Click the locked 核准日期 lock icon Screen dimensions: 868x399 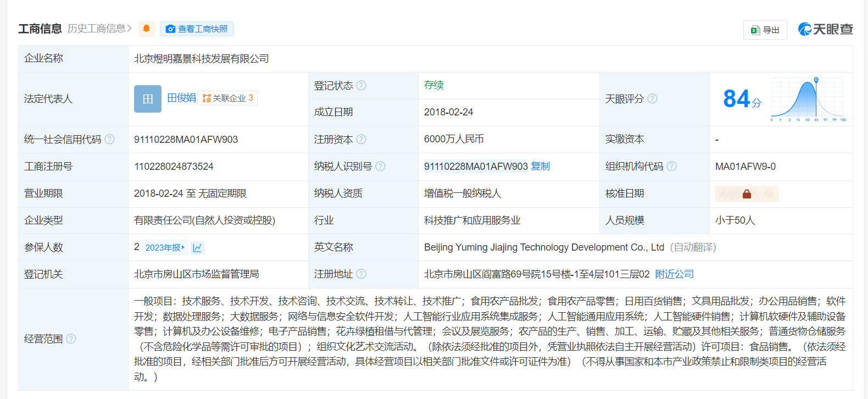click(747, 193)
